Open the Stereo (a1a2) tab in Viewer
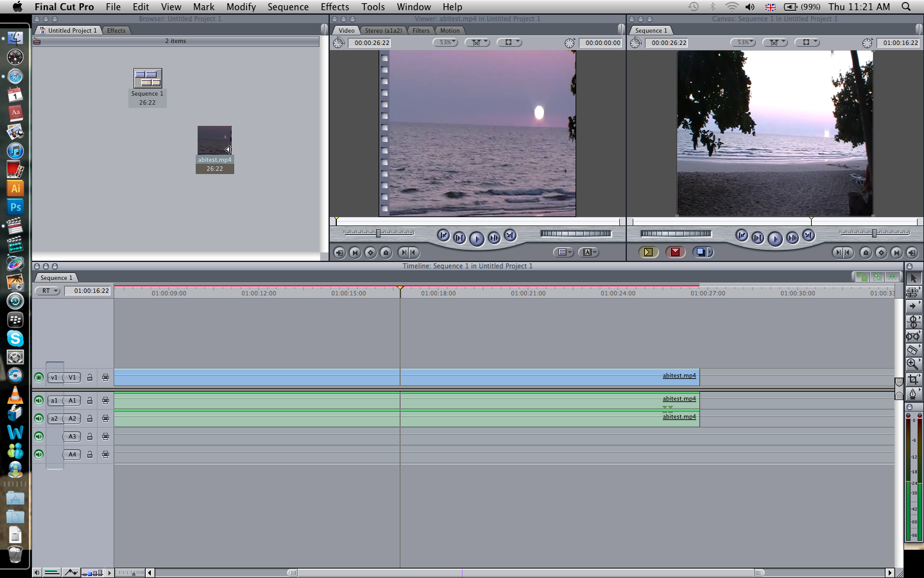The width and height of the screenshot is (924, 578). click(x=383, y=30)
